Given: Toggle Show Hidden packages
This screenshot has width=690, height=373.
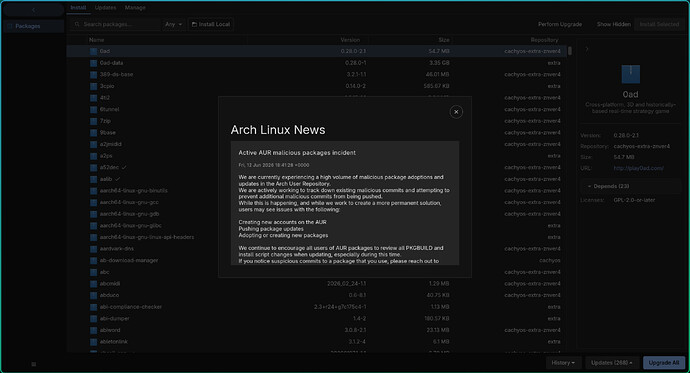Looking at the screenshot, I should pos(613,24).
